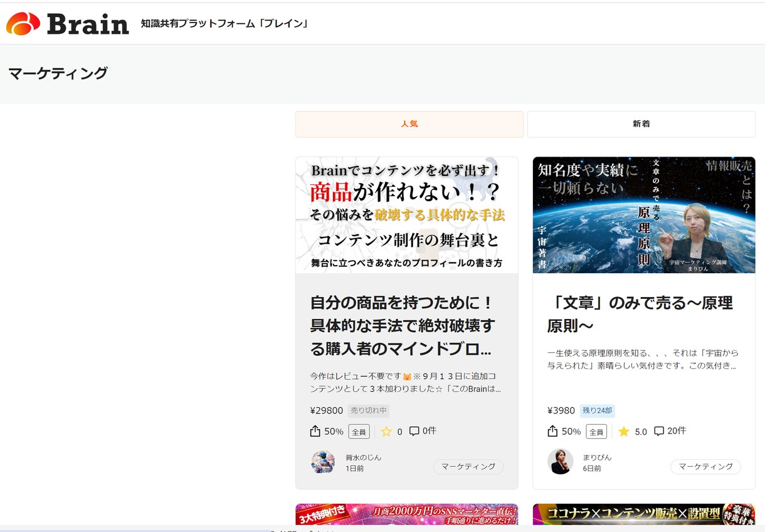
Task: Click the マーケティング tag on まりぴん's card
Action: pyautogui.click(x=706, y=467)
